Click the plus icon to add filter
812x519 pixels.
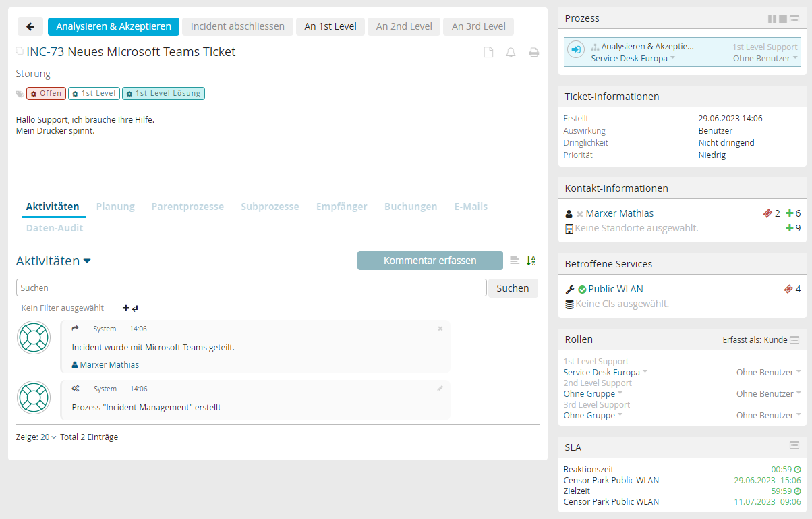[125, 308]
